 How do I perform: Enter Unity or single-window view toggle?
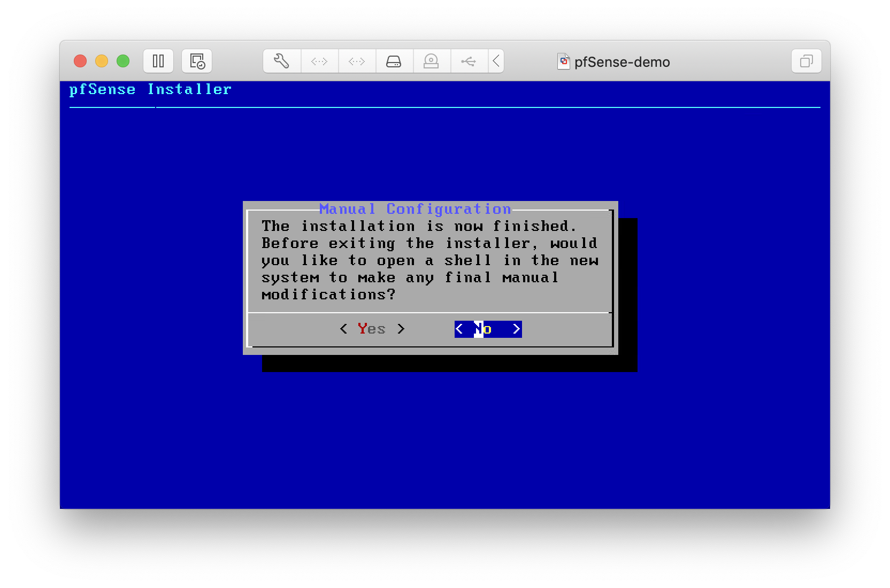pyautogui.click(x=806, y=61)
